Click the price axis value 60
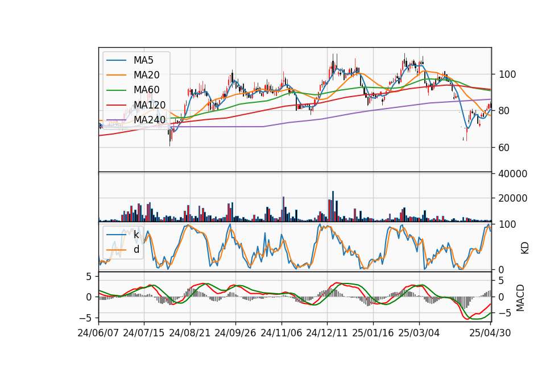The image size is (546, 392). click(504, 148)
